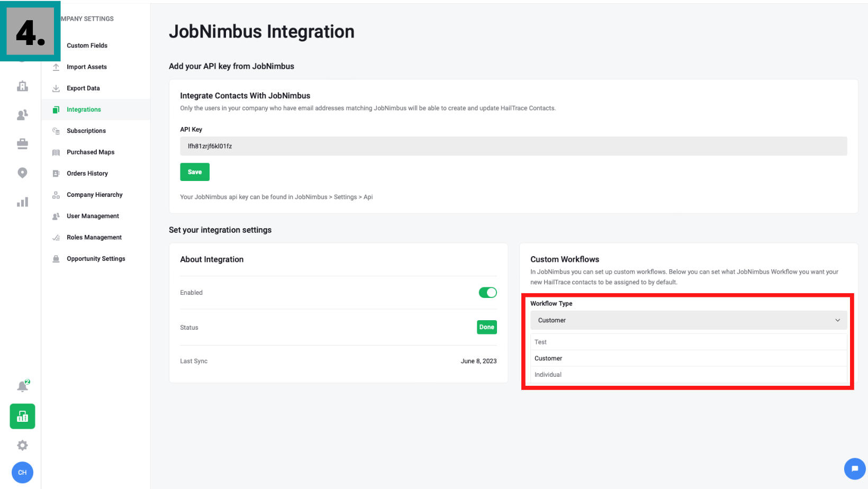Click the June 8, 2023 last sync date
Screen dimensions: 868x489
478,361
